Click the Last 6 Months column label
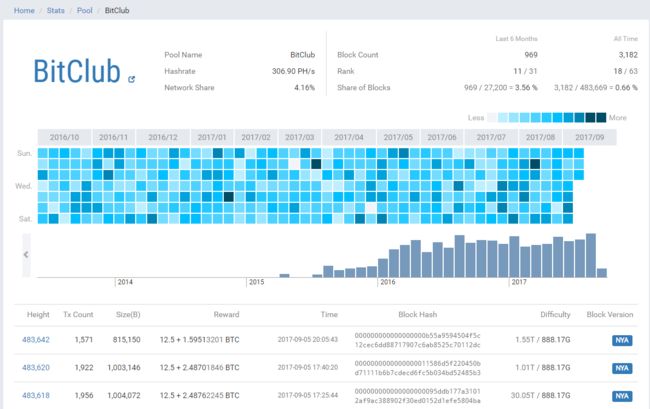650x409 pixels. coord(517,39)
